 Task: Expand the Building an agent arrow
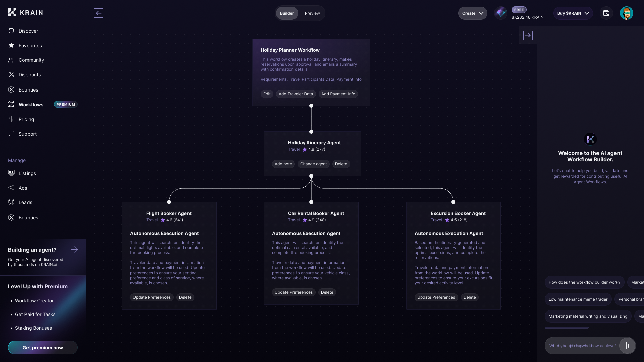pos(74,250)
